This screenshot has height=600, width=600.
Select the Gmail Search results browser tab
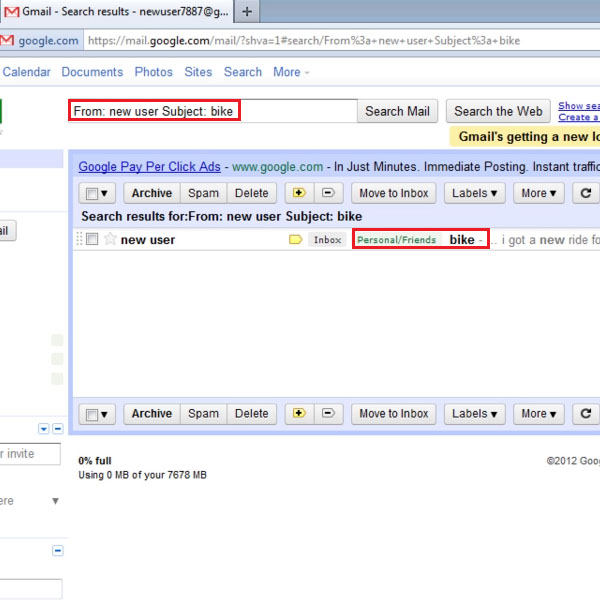pos(116,11)
